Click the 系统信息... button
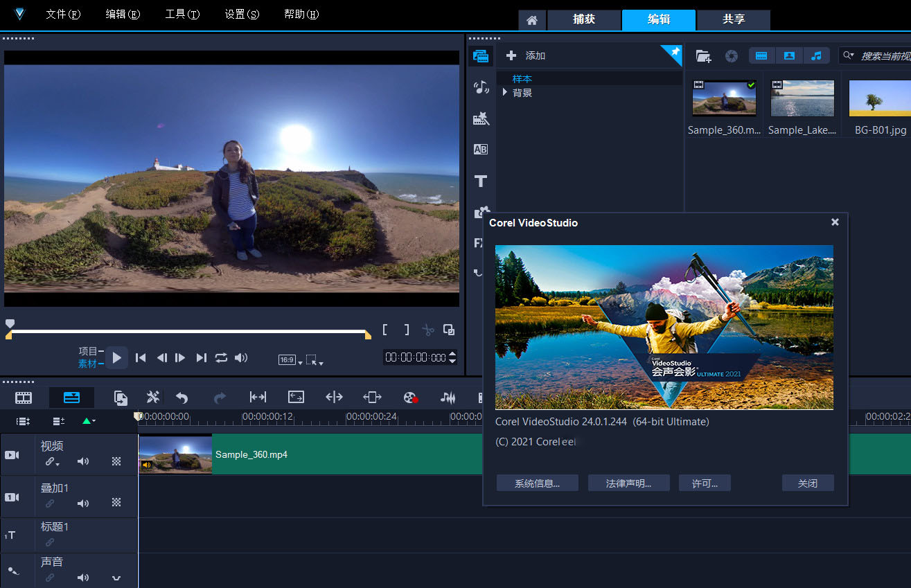 (x=538, y=483)
